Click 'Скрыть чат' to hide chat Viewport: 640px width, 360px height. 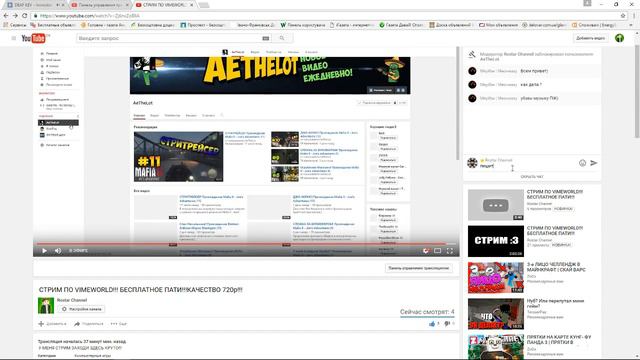pos(532,177)
